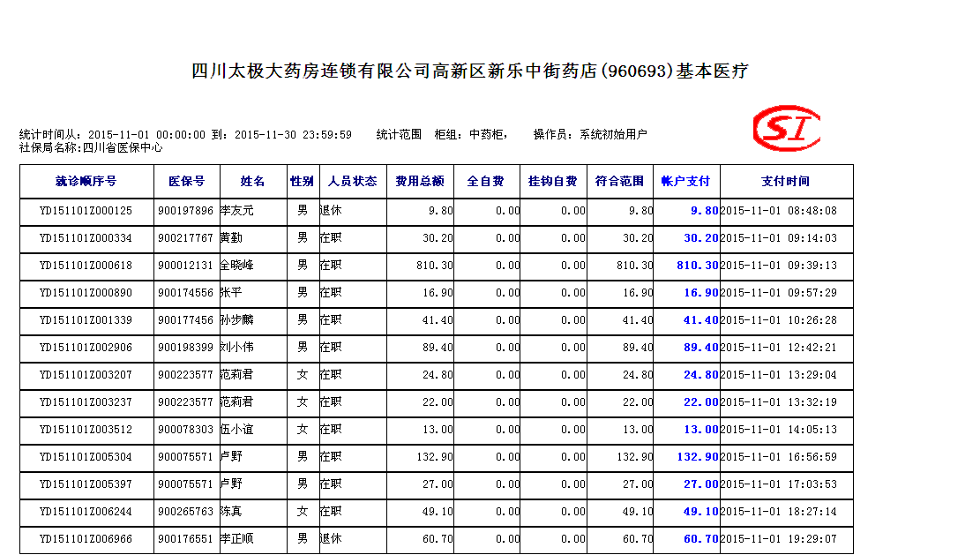Click the name 孙步麟

coord(237,320)
